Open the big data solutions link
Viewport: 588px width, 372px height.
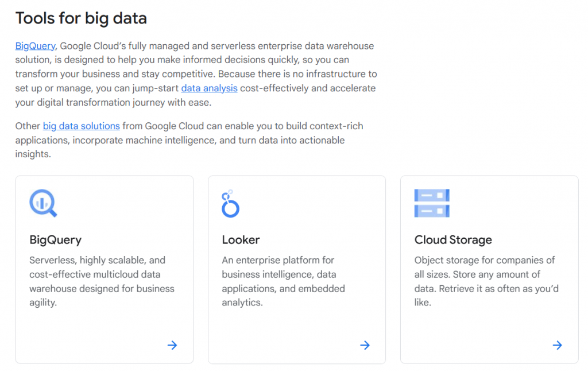coord(81,126)
